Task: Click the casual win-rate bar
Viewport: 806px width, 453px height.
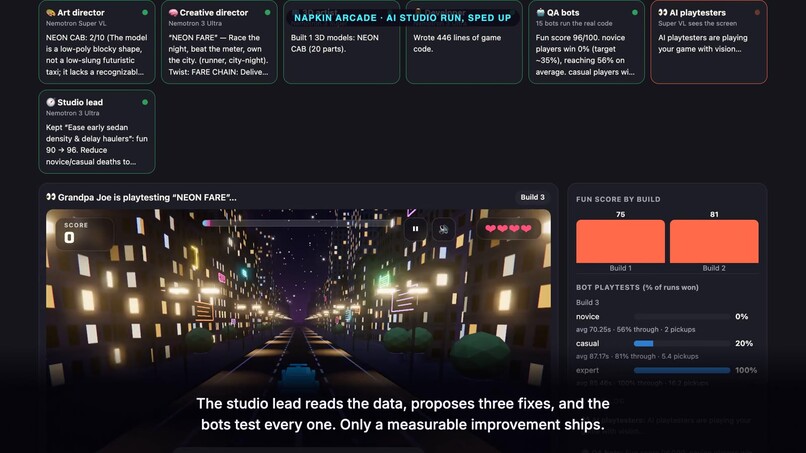Action: (682, 343)
